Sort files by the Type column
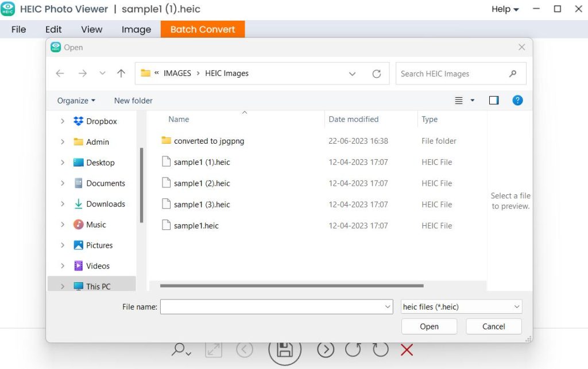 [430, 120]
